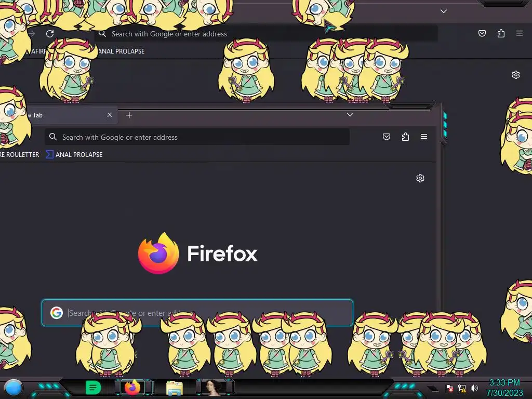Open the clock showing 3:33 PM

tap(504, 388)
